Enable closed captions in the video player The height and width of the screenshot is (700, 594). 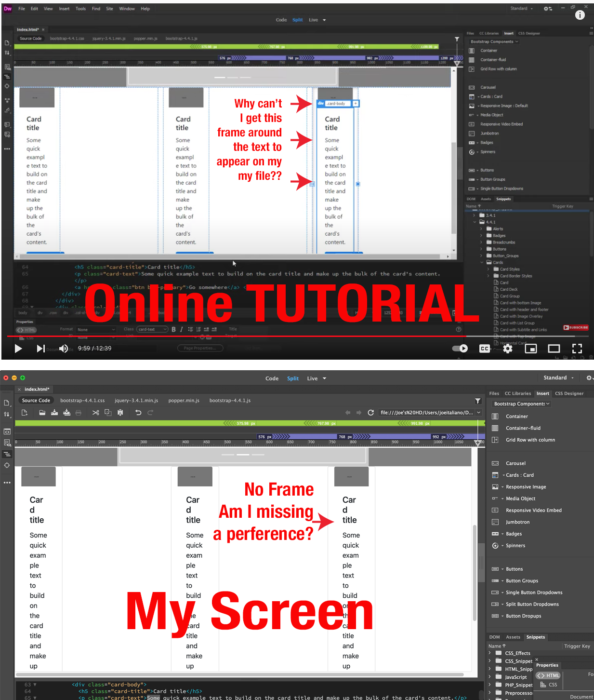485,348
